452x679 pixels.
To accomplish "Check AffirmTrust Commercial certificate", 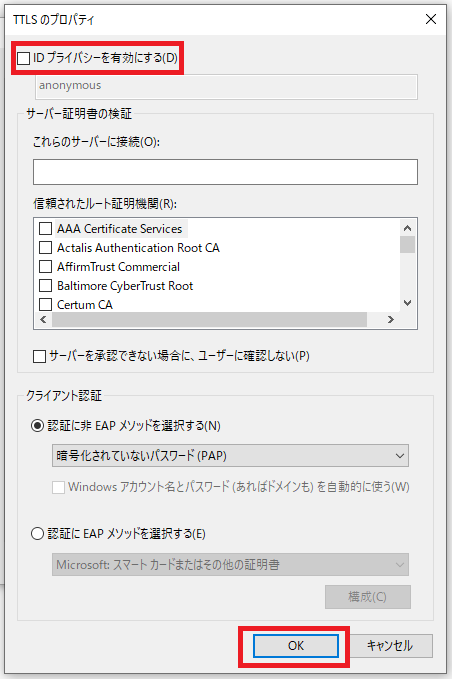I will click(45, 267).
